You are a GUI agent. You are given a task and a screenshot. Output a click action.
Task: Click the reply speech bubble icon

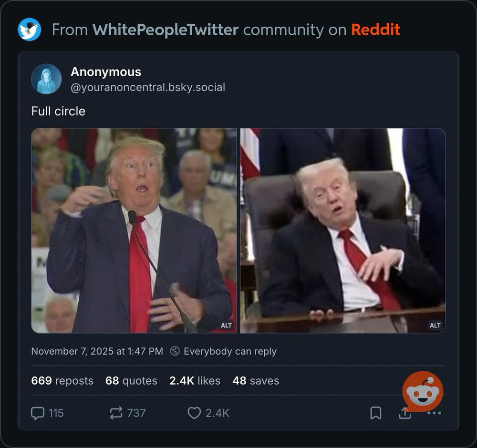(37, 413)
